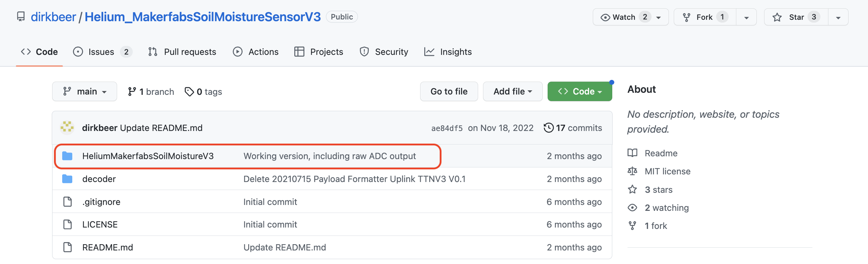Click the decoder folder icon
Image resolution: width=868 pixels, height=264 pixels.
click(x=67, y=179)
